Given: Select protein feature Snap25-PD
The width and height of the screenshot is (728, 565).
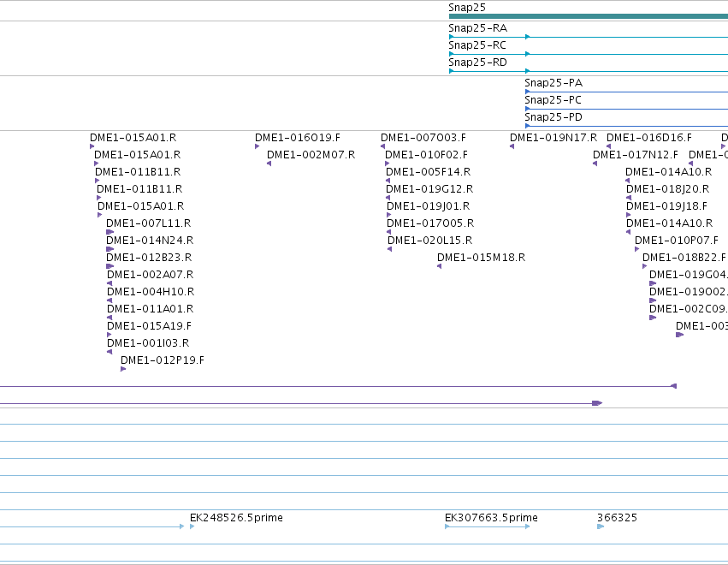Looking at the screenshot, I should click(x=553, y=117).
